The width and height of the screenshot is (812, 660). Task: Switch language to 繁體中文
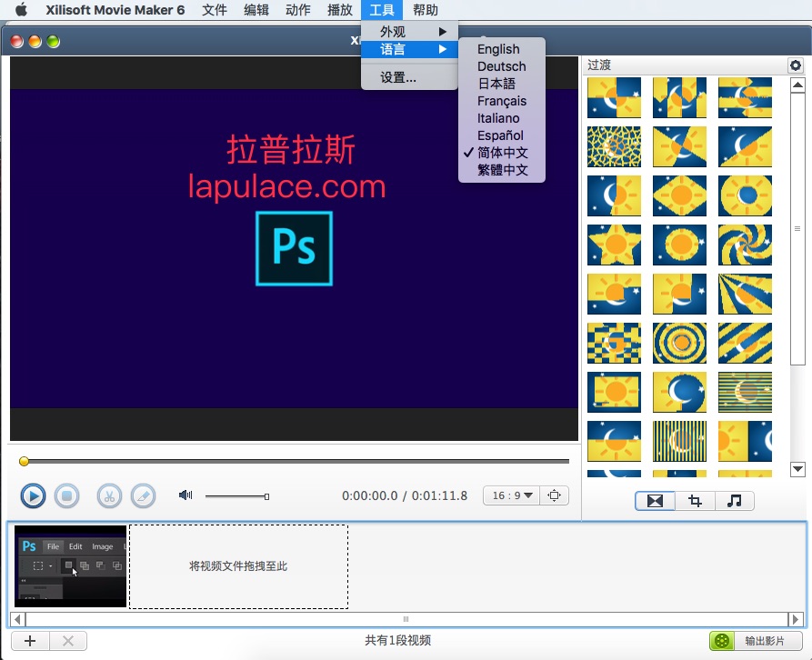pos(502,170)
